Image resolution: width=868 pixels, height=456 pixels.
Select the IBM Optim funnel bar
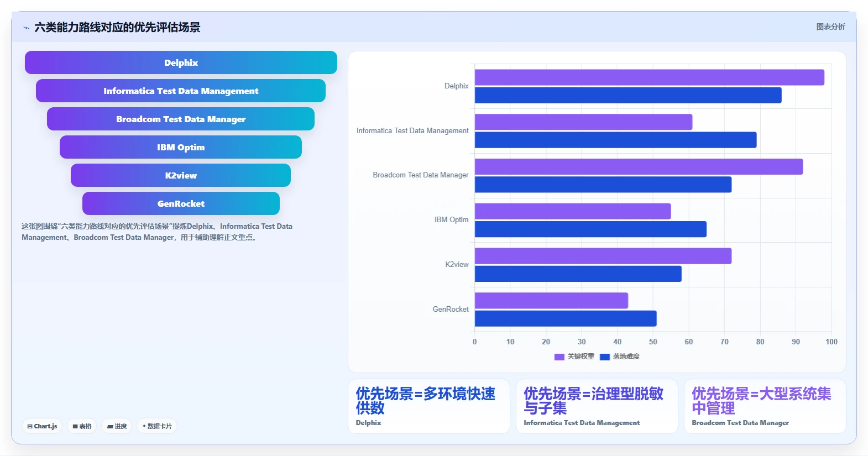(181, 147)
